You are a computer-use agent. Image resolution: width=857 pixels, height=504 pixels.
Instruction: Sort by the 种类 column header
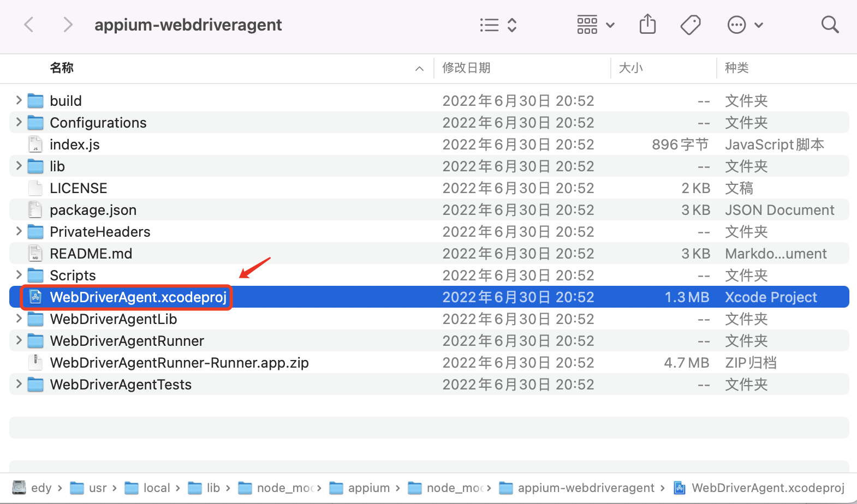(736, 68)
